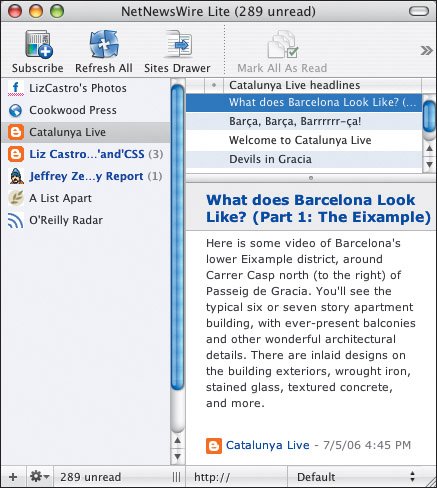Select the A List Apart feed
The width and height of the screenshot is (437, 488).
(85, 198)
